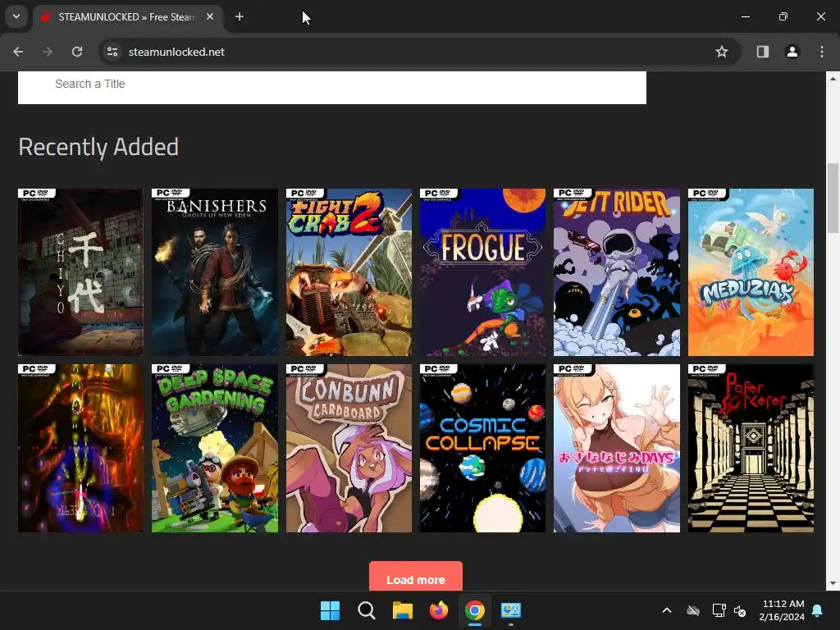The image size is (840, 630).
Task: Open the Conbunn Cardboard cover
Action: [x=349, y=449]
